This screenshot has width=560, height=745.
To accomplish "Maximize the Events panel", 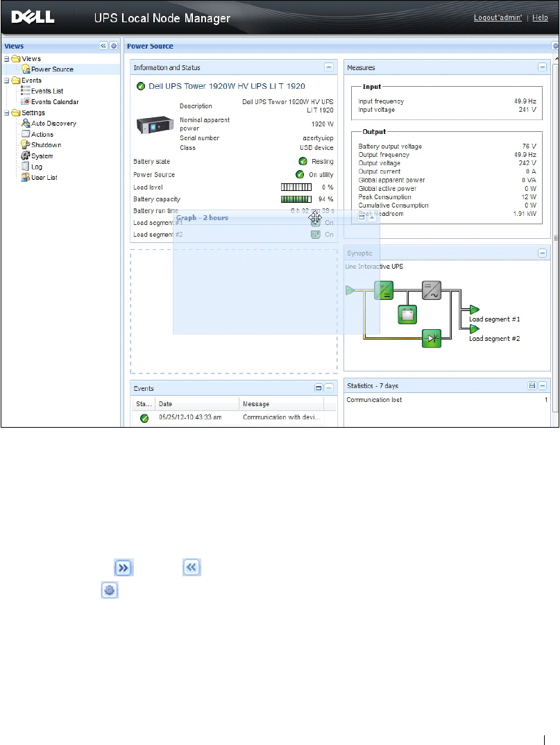I will coord(319,388).
